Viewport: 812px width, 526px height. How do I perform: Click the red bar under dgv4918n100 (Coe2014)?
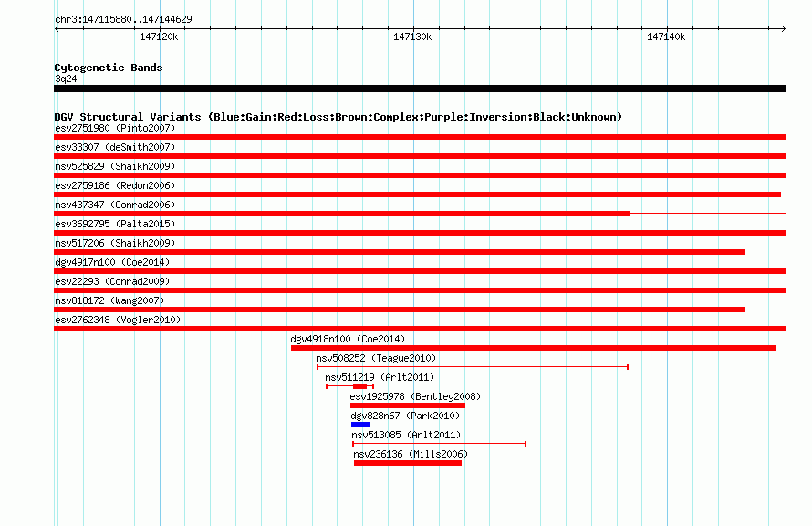point(533,348)
